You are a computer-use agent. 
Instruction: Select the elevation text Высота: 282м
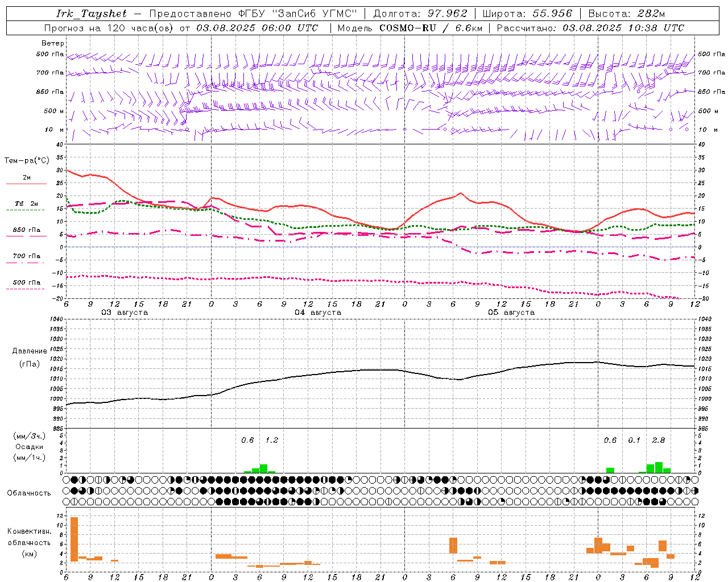click(627, 14)
